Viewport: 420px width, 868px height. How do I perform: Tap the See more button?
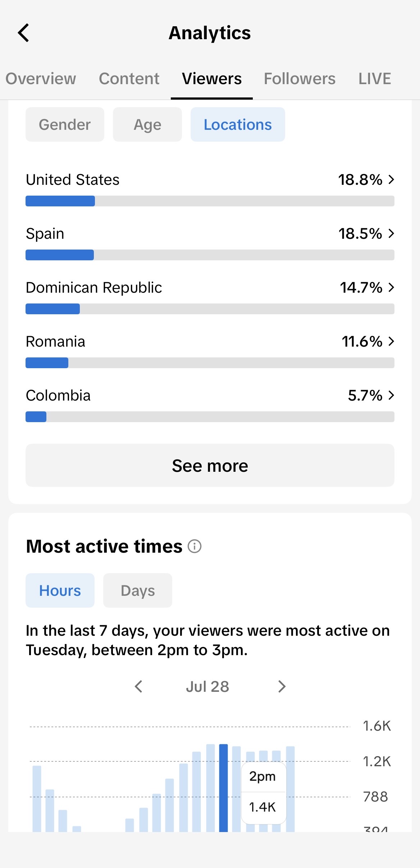pyautogui.click(x=210, y=465)
